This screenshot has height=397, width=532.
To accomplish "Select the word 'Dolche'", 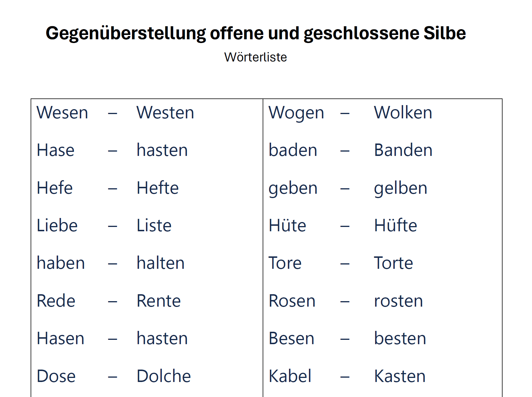I will [x=164, y=376].
